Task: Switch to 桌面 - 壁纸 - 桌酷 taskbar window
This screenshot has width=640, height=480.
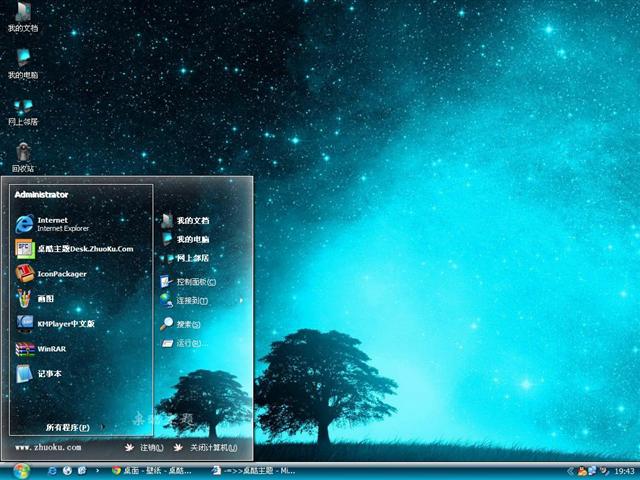Action: (x=152, y=471)
